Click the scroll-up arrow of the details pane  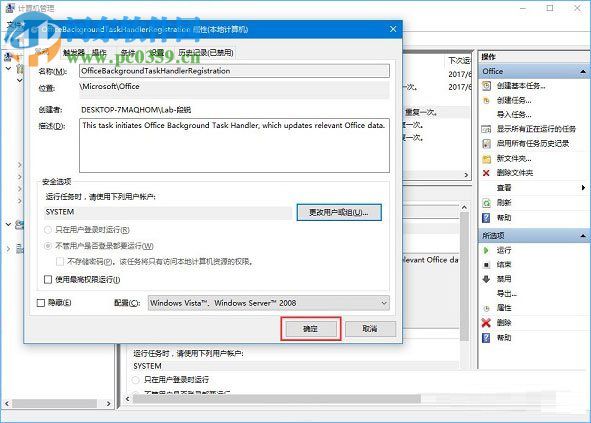click(x=464, y=207)
